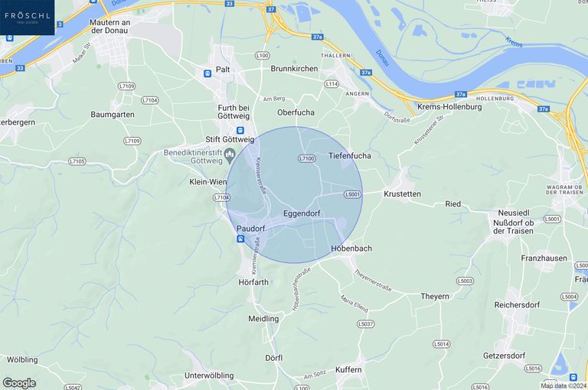
Task: Select the Paudorf train station icon
Action: point(240,239)
